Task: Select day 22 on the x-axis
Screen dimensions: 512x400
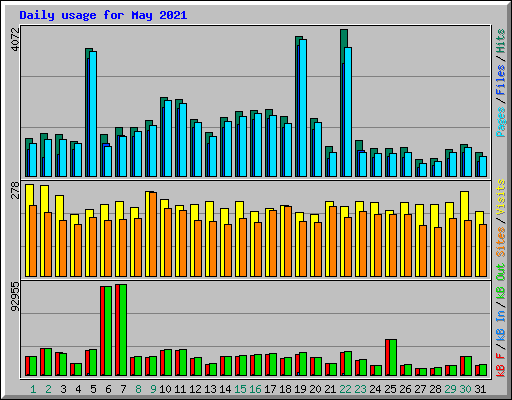Action: point(345,389)
